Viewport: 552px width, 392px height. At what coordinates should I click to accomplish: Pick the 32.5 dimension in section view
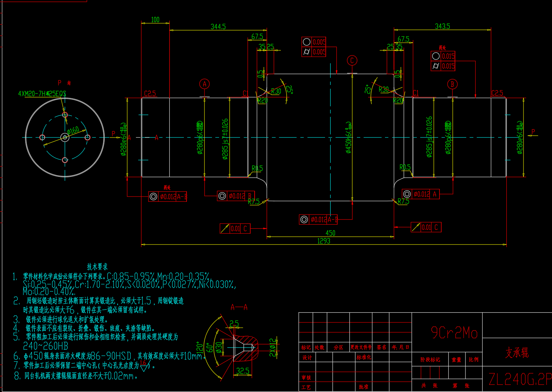pyautogui.click(x=243, y=371)
